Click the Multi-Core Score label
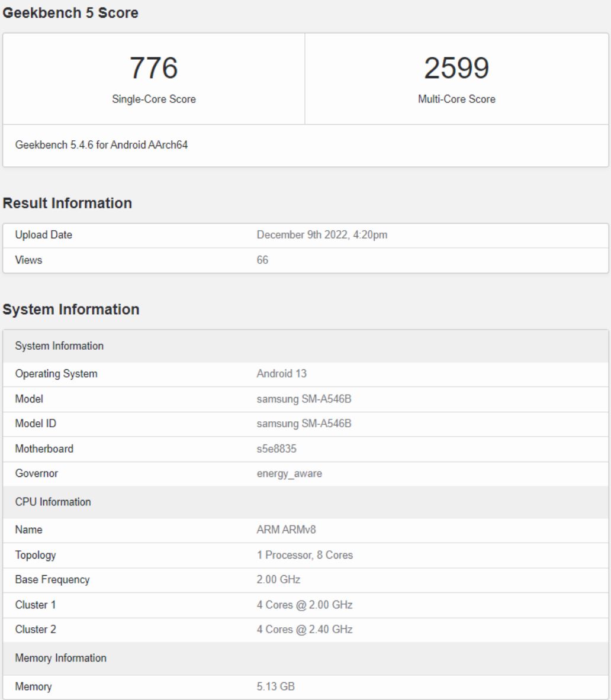The height and width of the screenshot is (700, 611). (x=456, y=99)
